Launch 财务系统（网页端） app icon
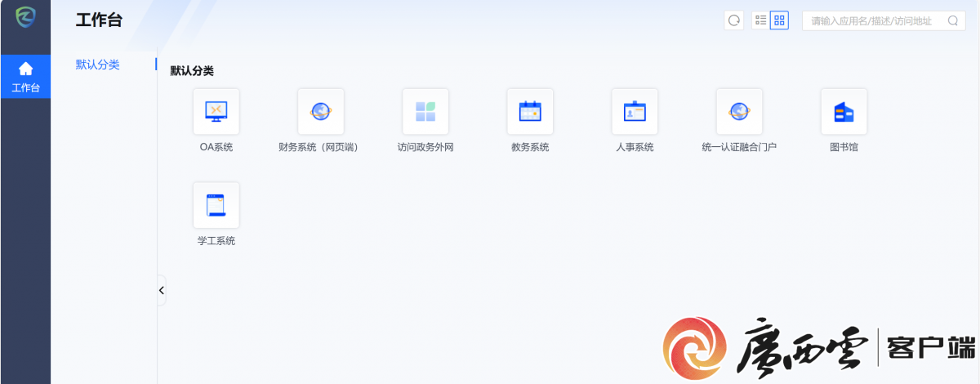Image resolution: width=980 pixels, height=384 pixels. coord(321,111)
